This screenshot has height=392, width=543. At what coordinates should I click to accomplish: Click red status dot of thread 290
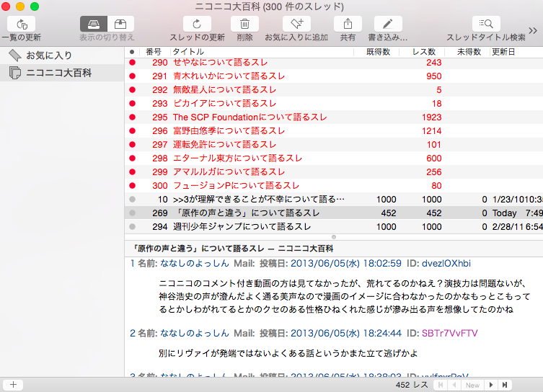(132, 63)
